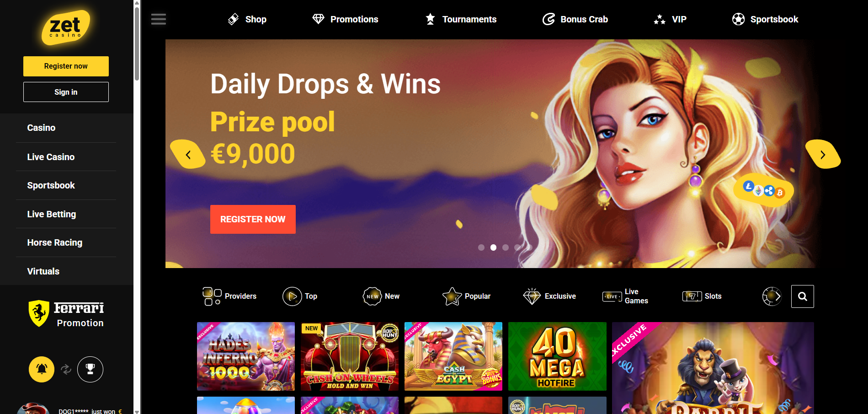Open the Hades Inferno 1000 game
This screenshot has width=868, height=414.
tap(246, 356)
